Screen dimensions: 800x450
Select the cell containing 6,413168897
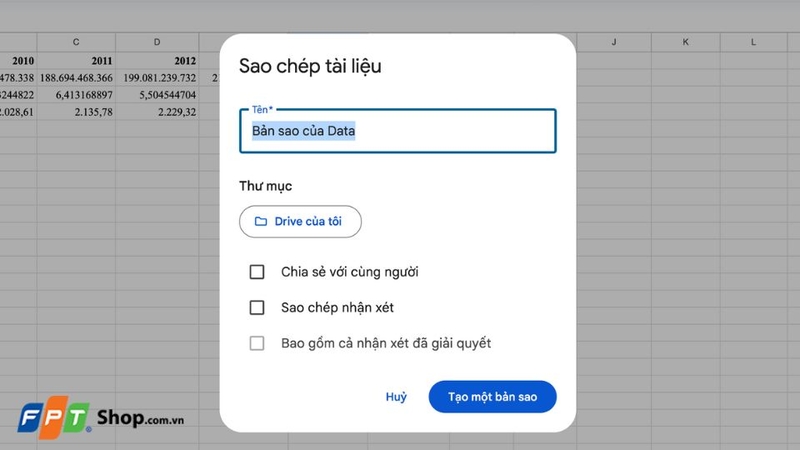pos(77,95)
